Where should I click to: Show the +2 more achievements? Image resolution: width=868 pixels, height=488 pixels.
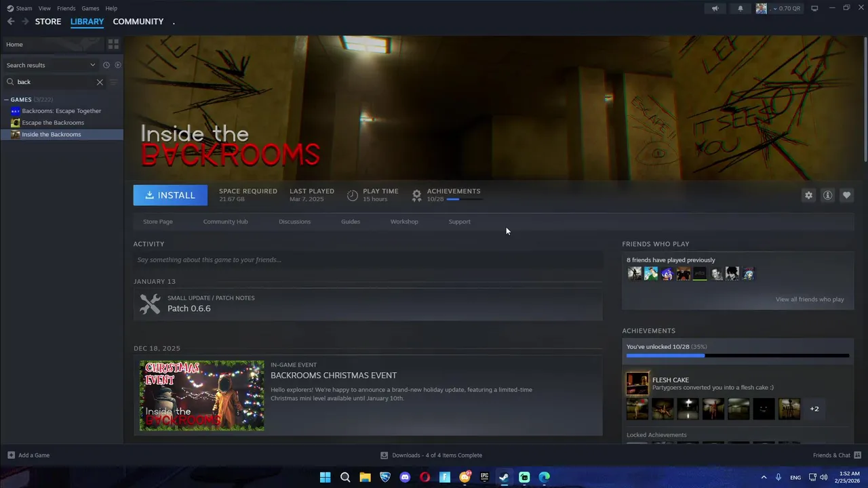click(814, 409)
